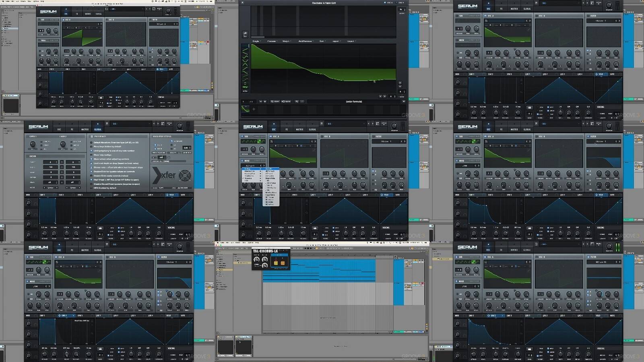
Task: Toggle 'MPE Enabled by default' checkbox
Action: click(x=91, y=188)
